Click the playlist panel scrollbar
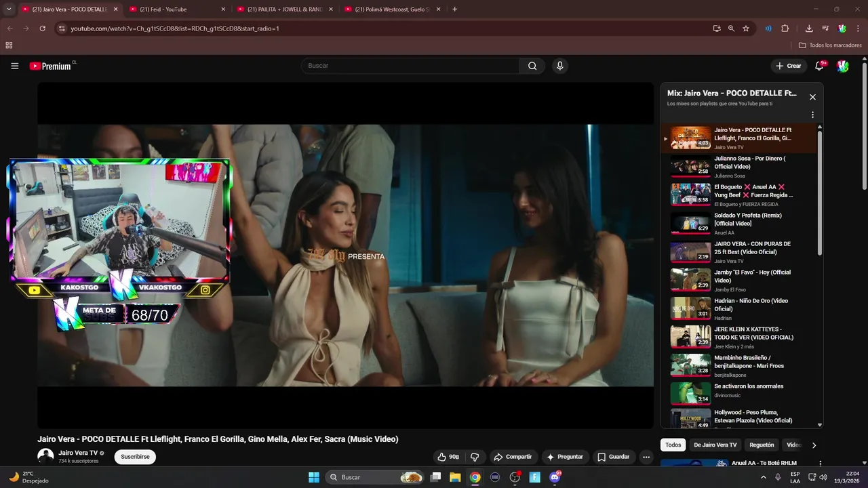This screenshot has width=868, height=488. pos(820,193)
